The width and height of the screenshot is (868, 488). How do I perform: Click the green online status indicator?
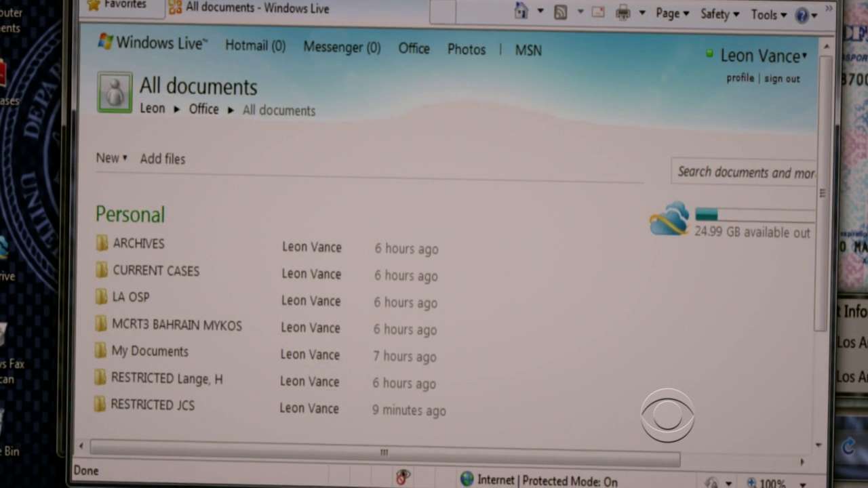(709, 53)
